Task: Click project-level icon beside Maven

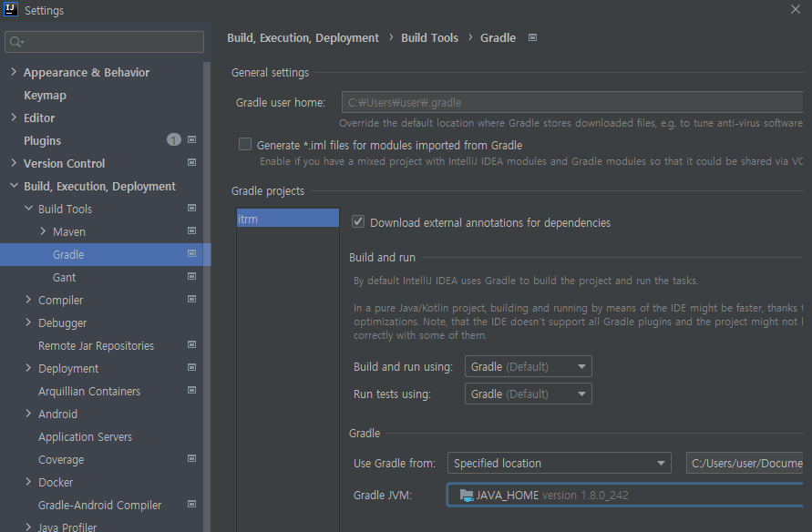Action: 191,230
